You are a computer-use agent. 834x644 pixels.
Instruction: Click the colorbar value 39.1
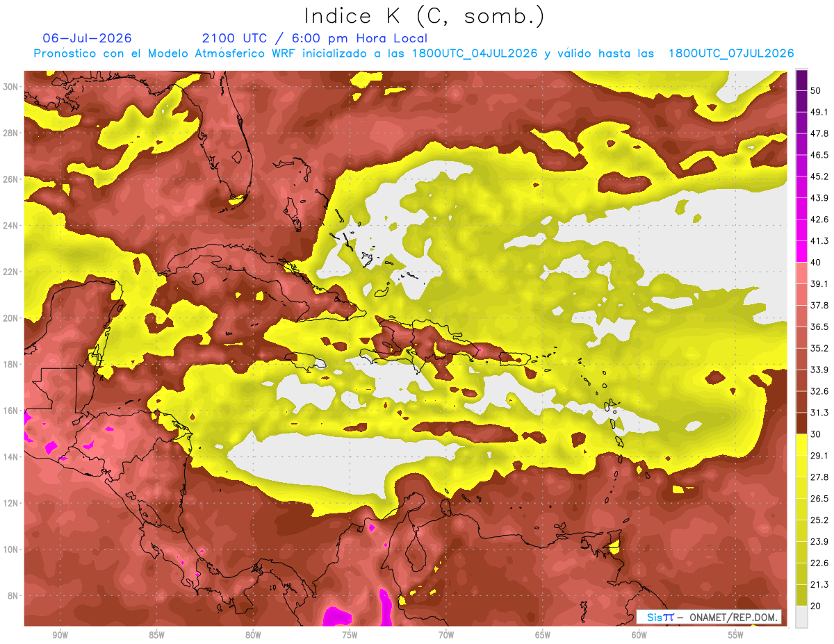coord(819,284)
